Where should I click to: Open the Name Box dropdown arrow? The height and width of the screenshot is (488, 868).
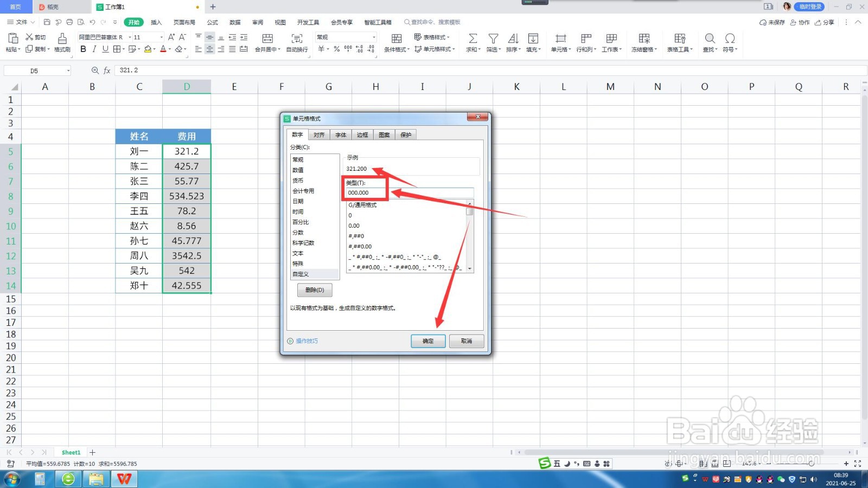point(68,70)
